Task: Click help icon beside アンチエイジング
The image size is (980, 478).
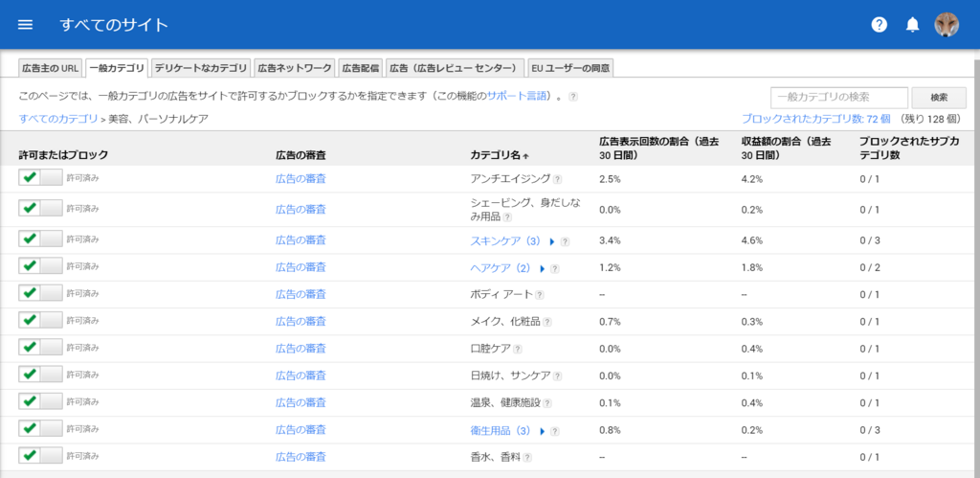Action: tap(558, 179)
